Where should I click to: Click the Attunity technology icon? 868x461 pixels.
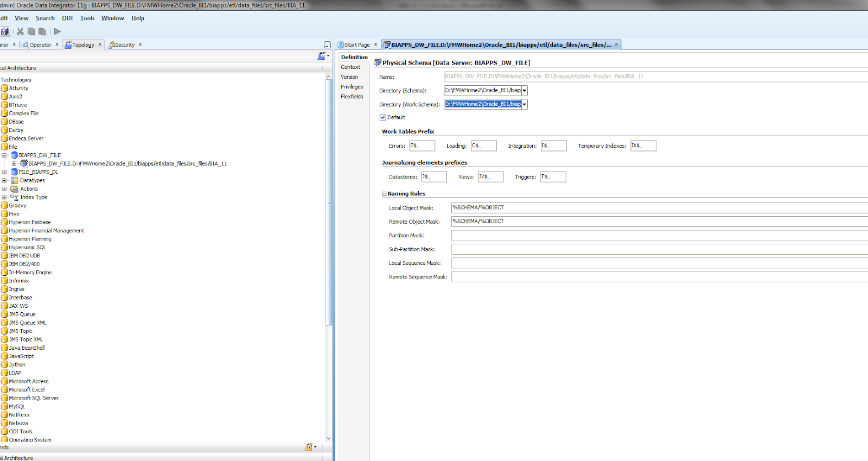4,88
